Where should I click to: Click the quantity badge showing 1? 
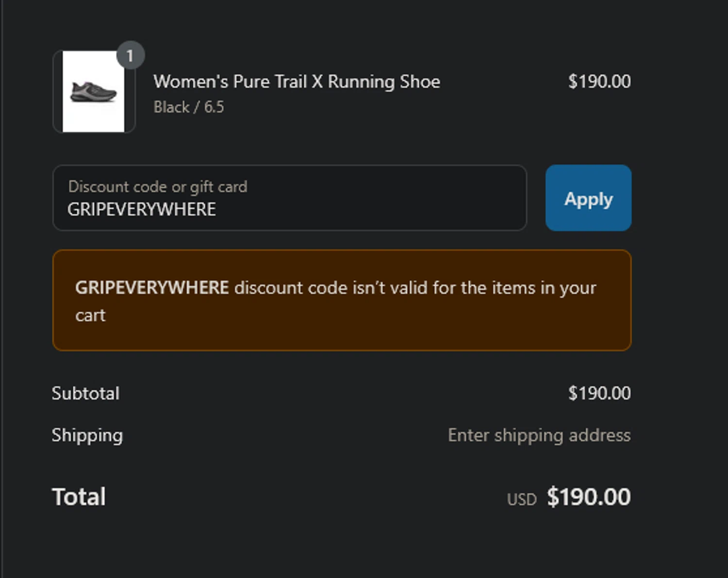click(130, 56)
